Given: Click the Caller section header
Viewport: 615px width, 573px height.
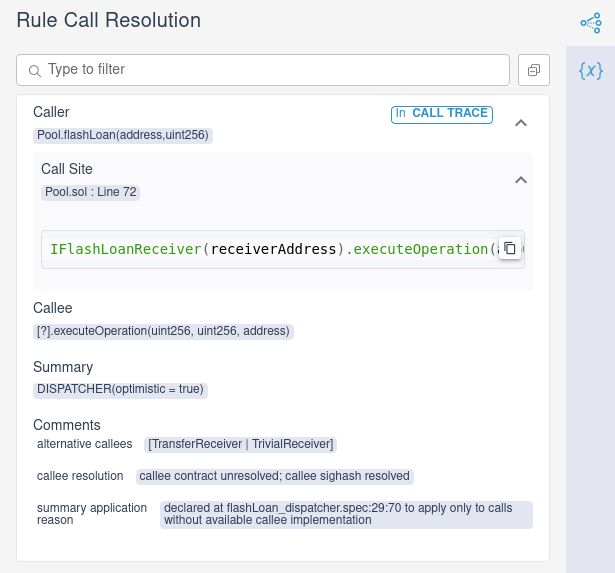Looking at the screenshot, I should (51, 112).
